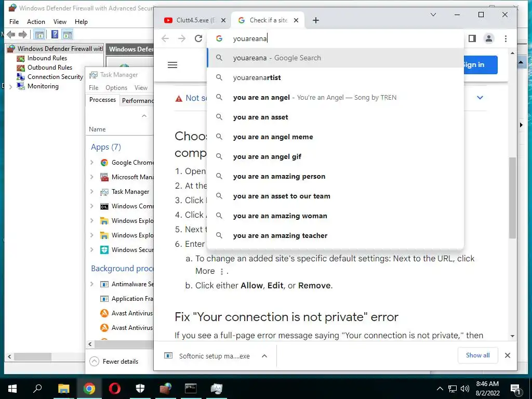This screenshot has width=532, height=399.
Task: Click Chrome's reload page icon
Action: pyautogui.click(x=198, y=38)
